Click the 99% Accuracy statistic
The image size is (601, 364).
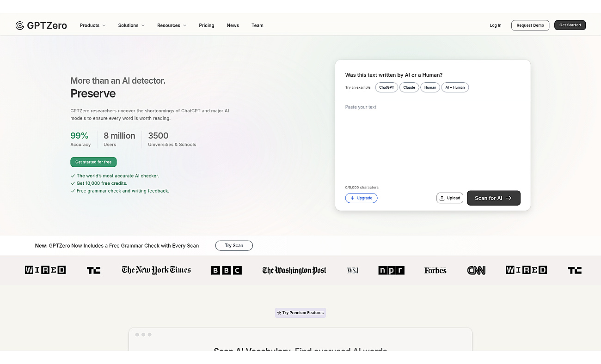(80, 139)
